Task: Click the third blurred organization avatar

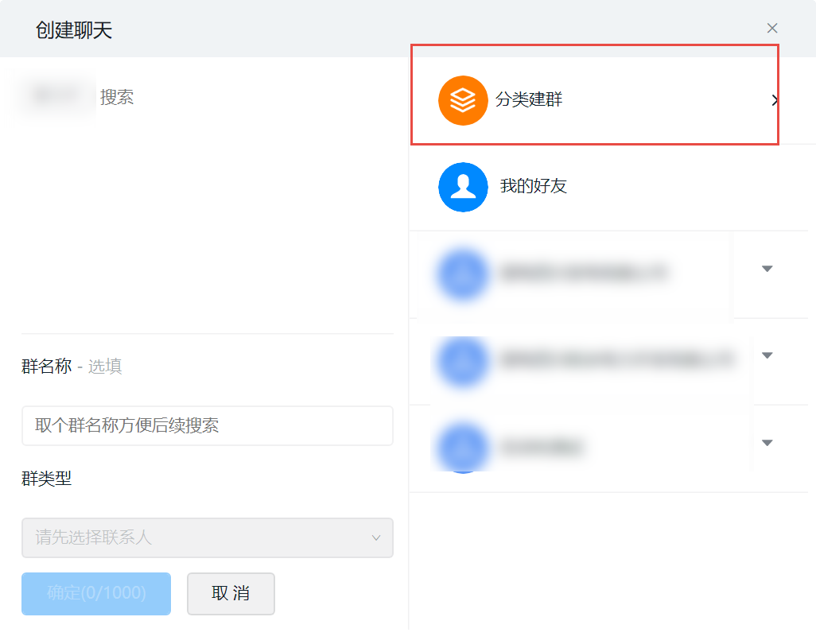Action: pyautogui.click(x=462, y=447)
